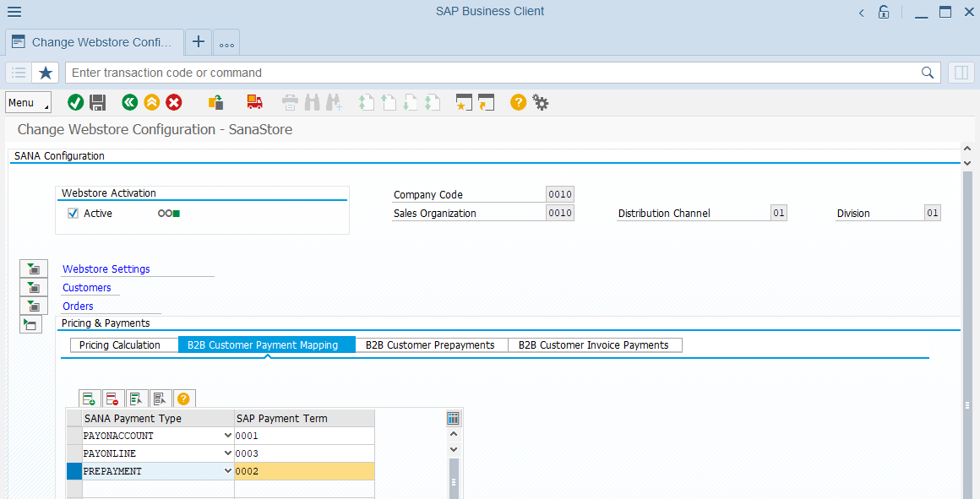Click the Customers link
Screen dimensions: 980x499
click(87, 288)
